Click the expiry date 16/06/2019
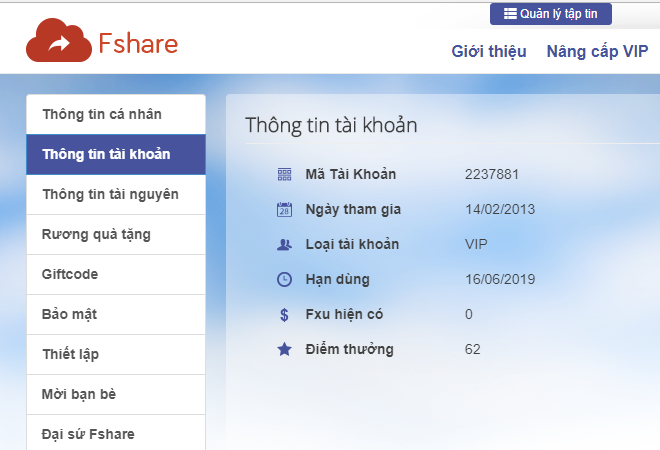660x450 pixels. [500, 279]
